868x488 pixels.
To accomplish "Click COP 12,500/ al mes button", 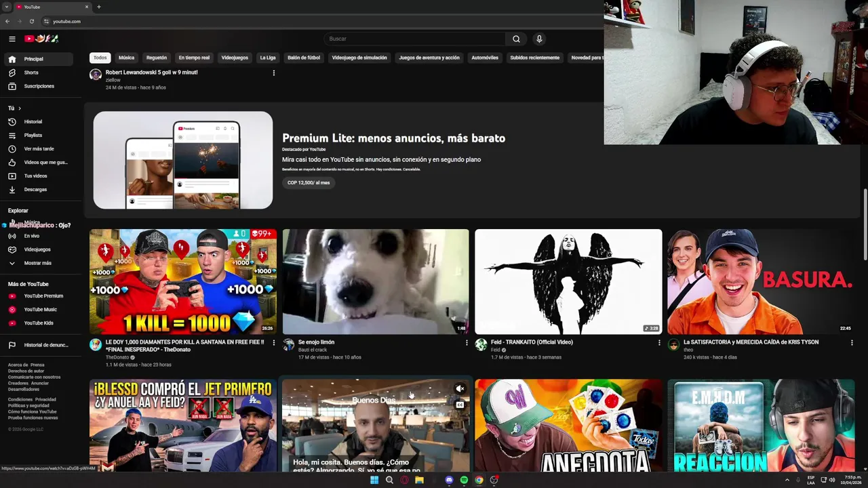I will (309, 182).
